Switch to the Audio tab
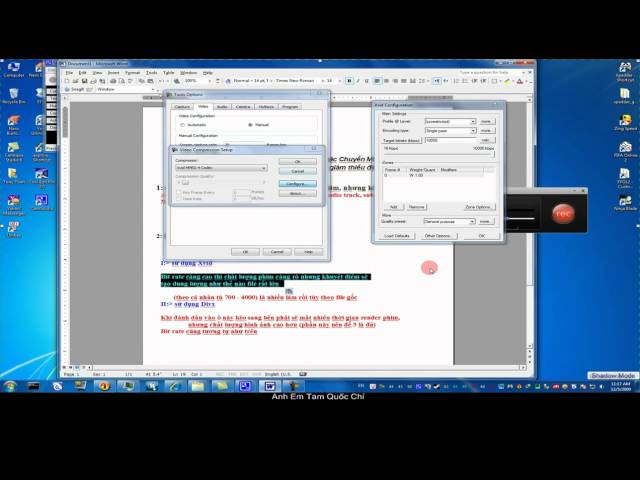This screenshot has height=480, width=640. 222,107
